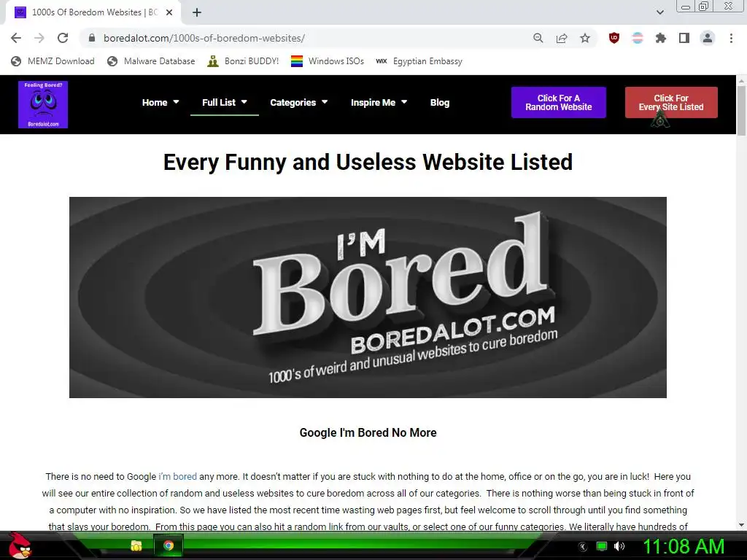Open the Chrome three-dot menu

tap(731, 38)
